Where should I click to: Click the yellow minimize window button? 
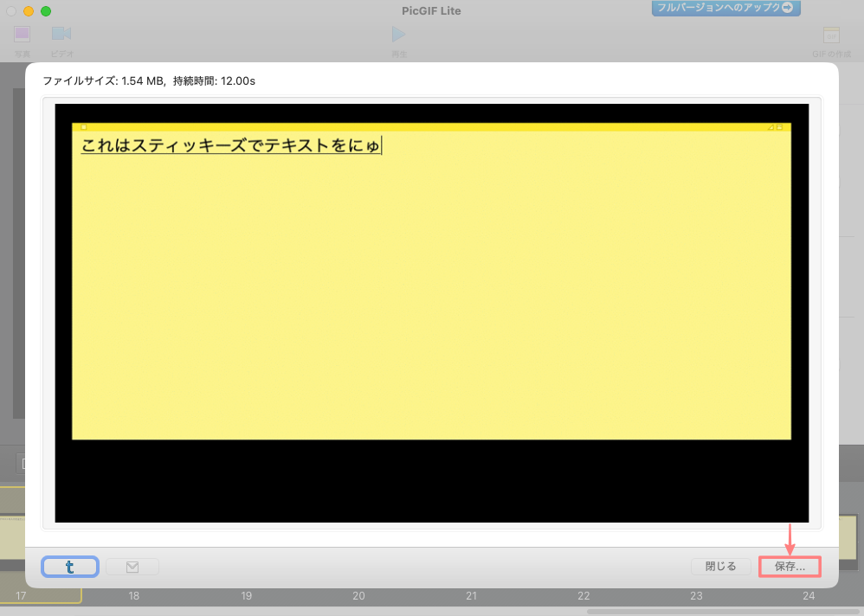pyautogui.click(x=29, y=11)
